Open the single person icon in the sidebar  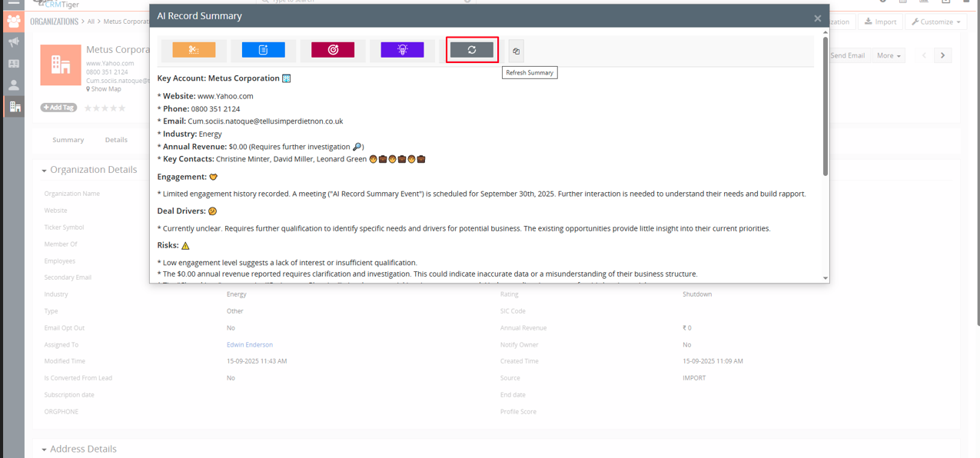(14, 85)
